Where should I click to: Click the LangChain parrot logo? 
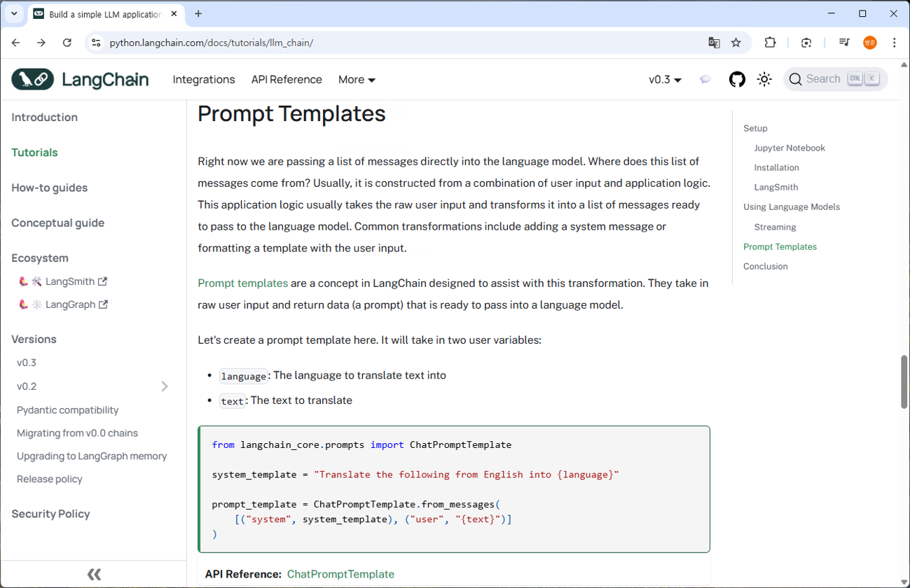click(33, 79)
